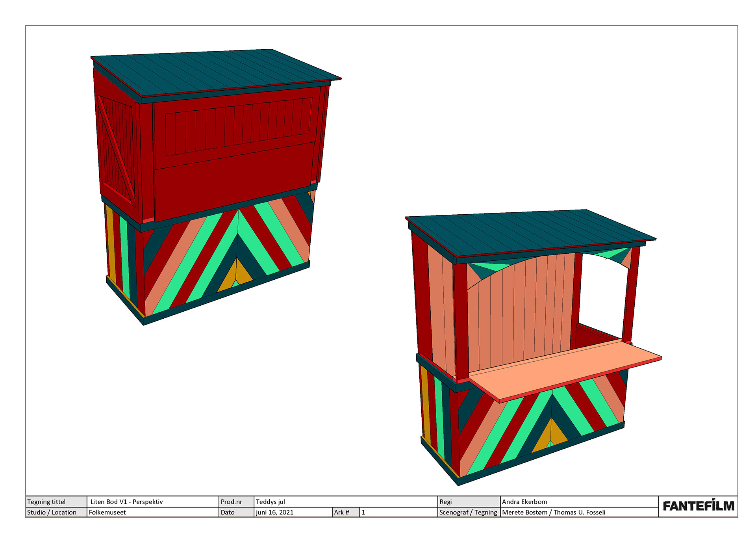
Task: Click the FANTEFILM logo
Action: pyautogui.click(x=698, y=506)
